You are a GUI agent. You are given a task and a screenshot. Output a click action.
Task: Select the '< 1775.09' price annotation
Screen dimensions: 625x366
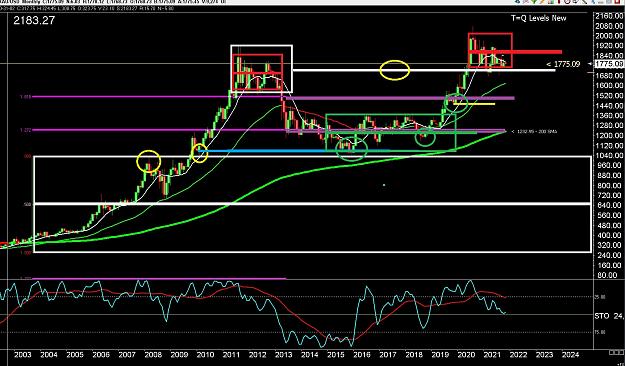563,64
